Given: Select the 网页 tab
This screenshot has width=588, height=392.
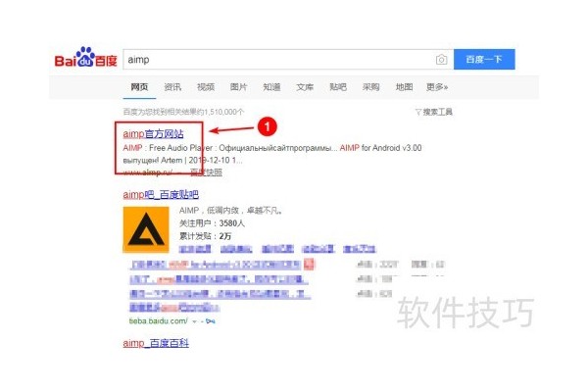Looking at the screenshot, I should coord(139,87).
